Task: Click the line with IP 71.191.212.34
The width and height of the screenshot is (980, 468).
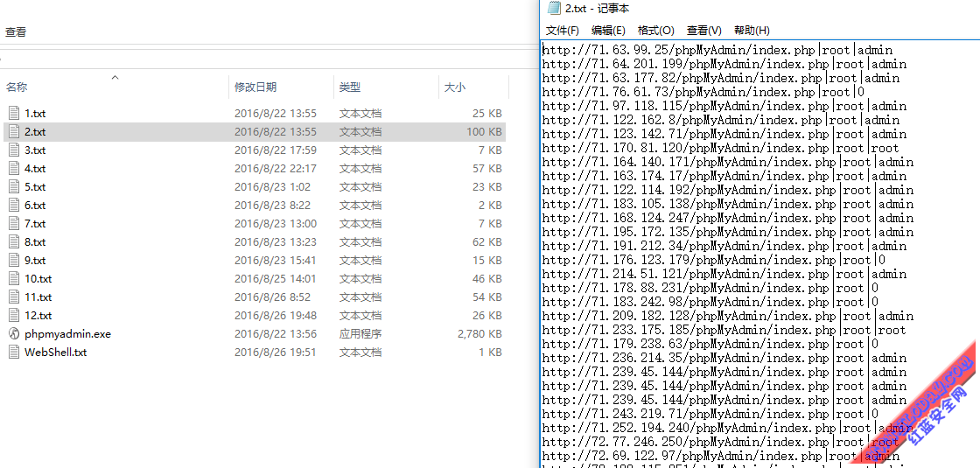Action: coord(724,246)
